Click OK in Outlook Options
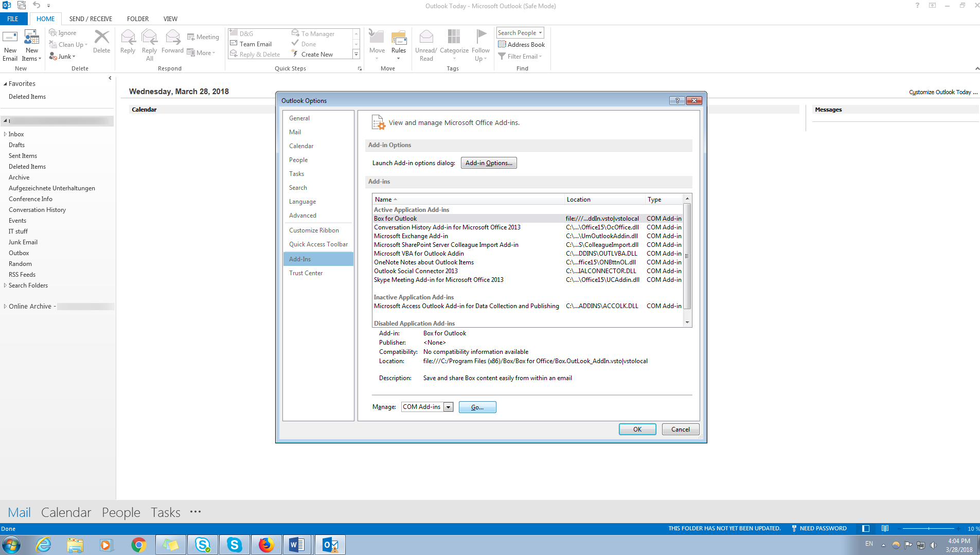The image size is (980, 555). click(x=637, y=429)
